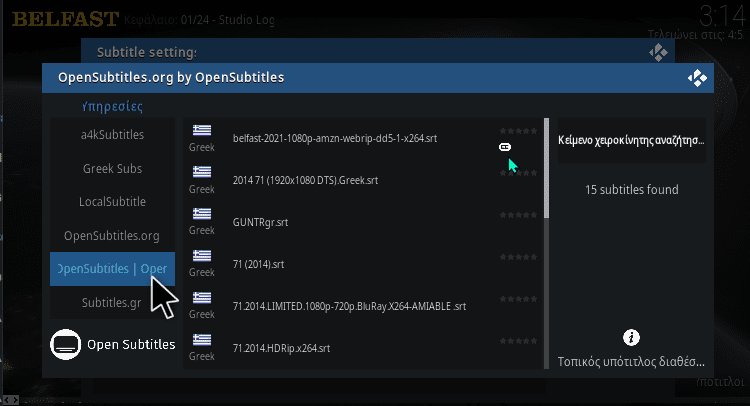Screen dimensions: 750x406
Task: Select the Greek Subs service
Action: click(112, 168)
